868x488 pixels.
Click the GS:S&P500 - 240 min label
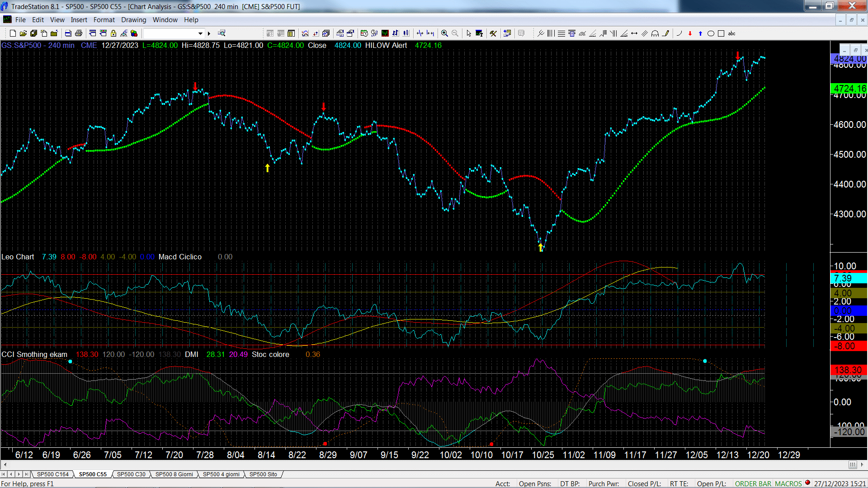(x=38, y=46)
